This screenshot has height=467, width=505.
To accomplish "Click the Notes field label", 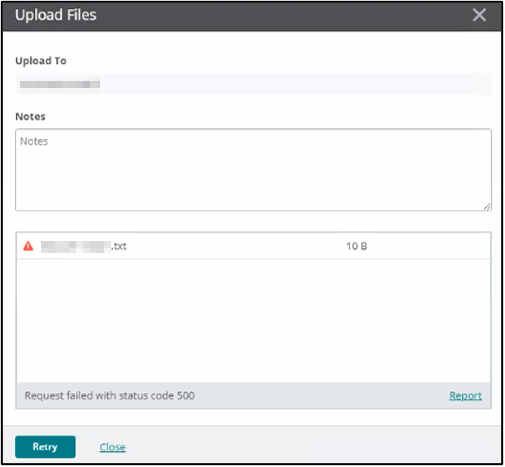I will click(30, 116).
